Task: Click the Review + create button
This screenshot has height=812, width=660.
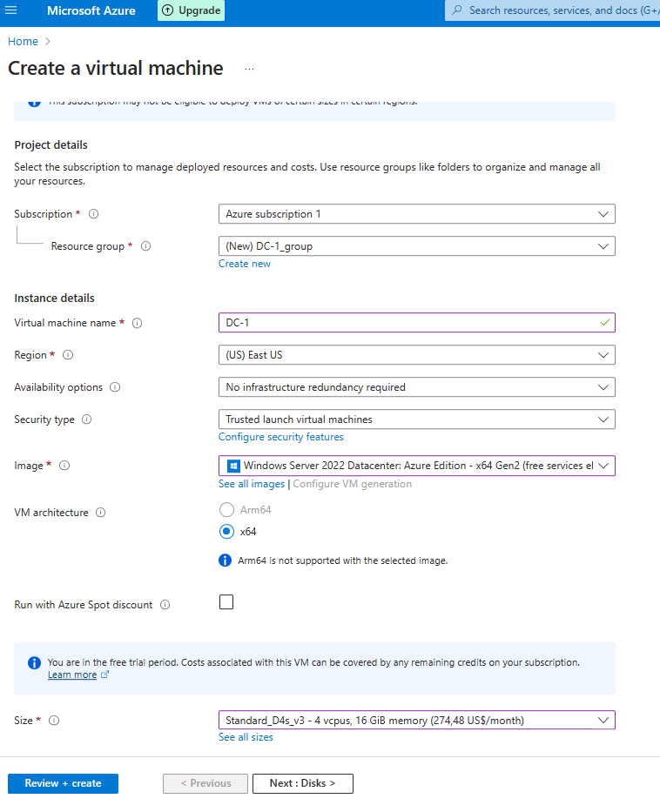Action: pos(63,783)
